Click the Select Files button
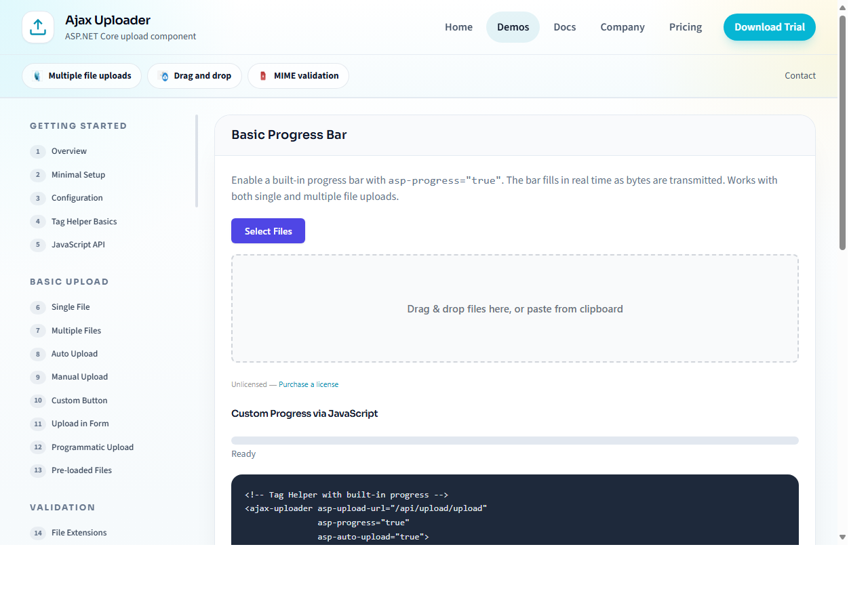The height and width of the screenshot is (610, 868). point(268,231)
